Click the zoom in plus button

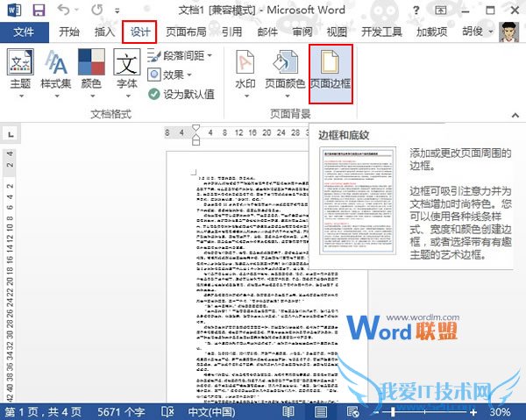point(473,412)
